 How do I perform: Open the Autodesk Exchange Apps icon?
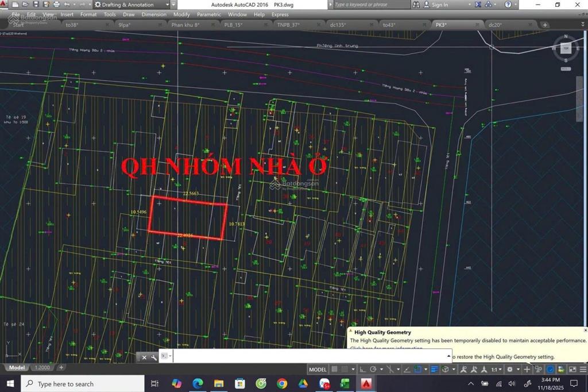click(x=478, y=5)
